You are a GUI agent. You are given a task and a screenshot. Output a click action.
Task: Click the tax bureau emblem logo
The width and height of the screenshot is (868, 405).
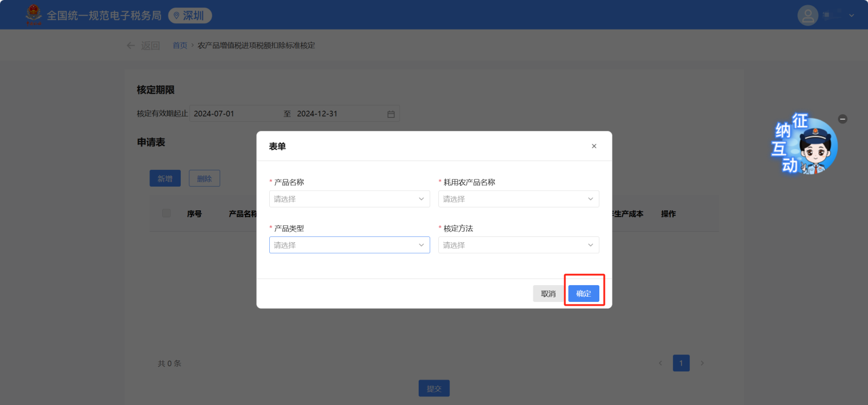point(34,15)
